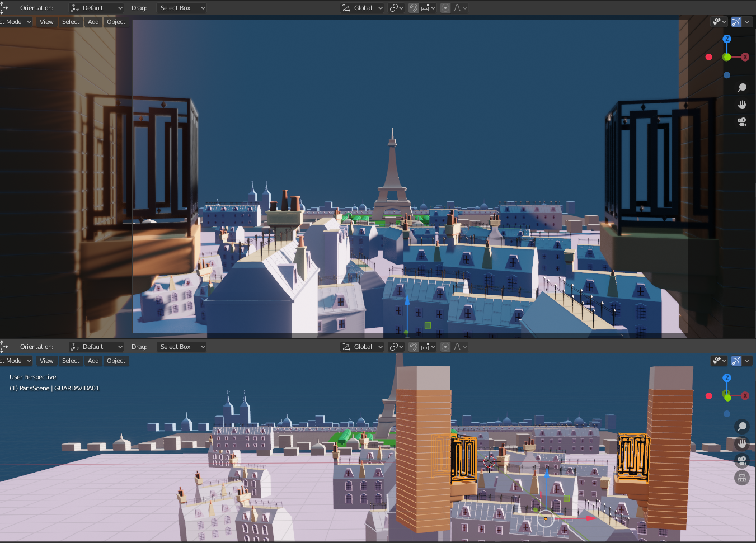Toggle camera view icon in bottom viewport
Image resolution: width=756 pixels, height=543 pixels.
[x=742, y=461]
